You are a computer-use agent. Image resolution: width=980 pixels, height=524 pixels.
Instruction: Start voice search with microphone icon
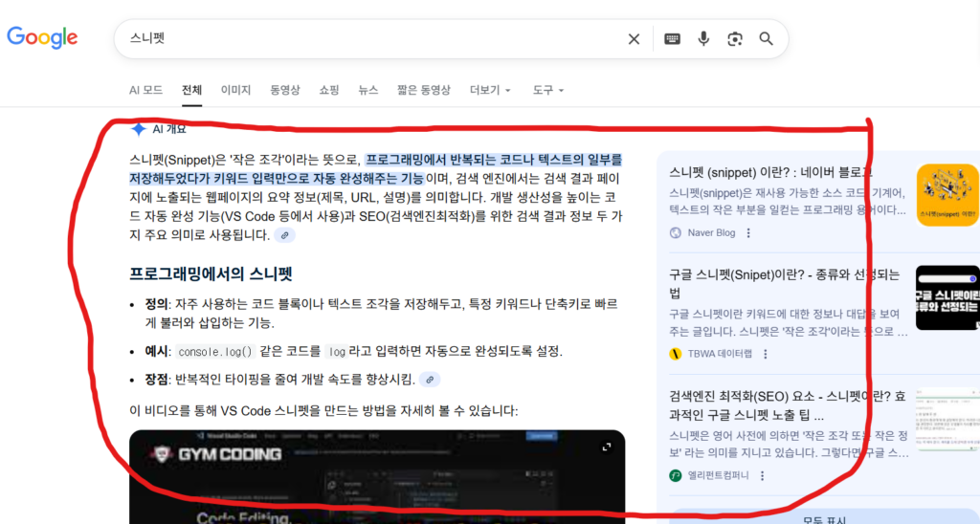tap(703, 38)
